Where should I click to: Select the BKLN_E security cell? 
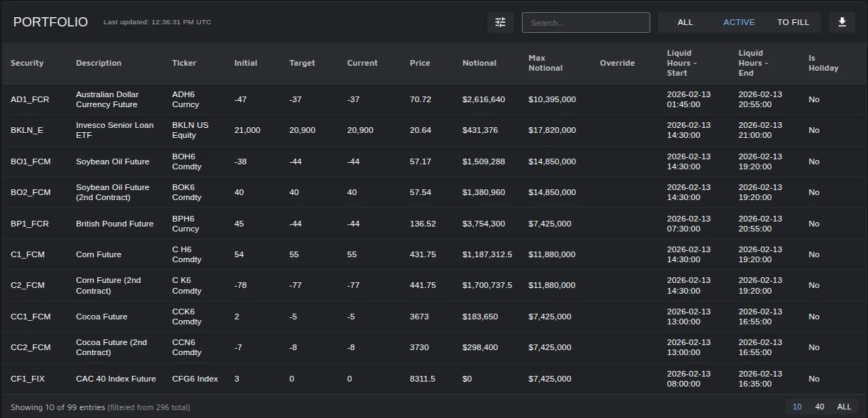pos(27,130)
